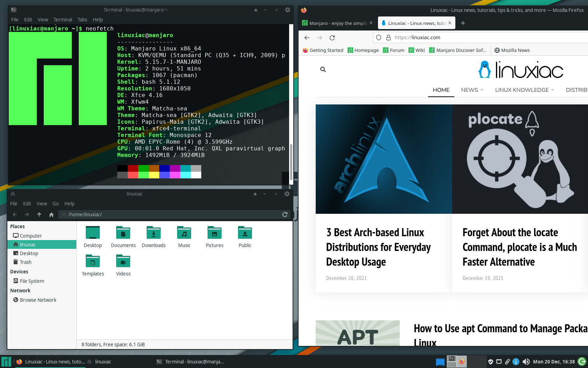This screenshot has width=588, height=368.
Task: Open the linuxiac site search magnifier
Action: (x=323, y=69)
